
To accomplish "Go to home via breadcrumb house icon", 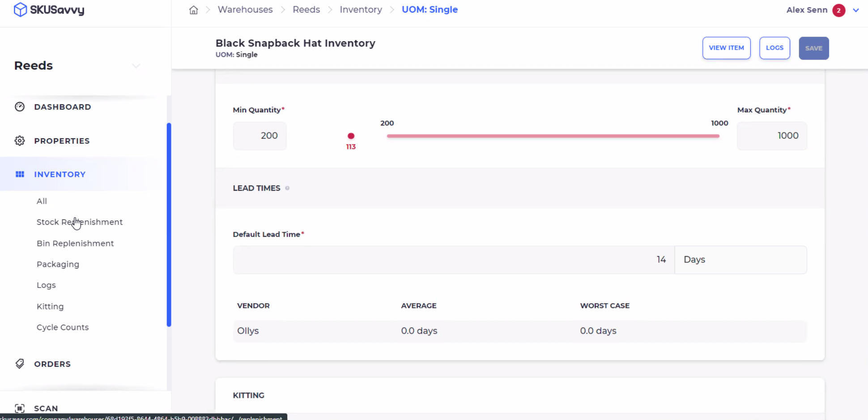I will pyautogui.click(x=193, y=10).
